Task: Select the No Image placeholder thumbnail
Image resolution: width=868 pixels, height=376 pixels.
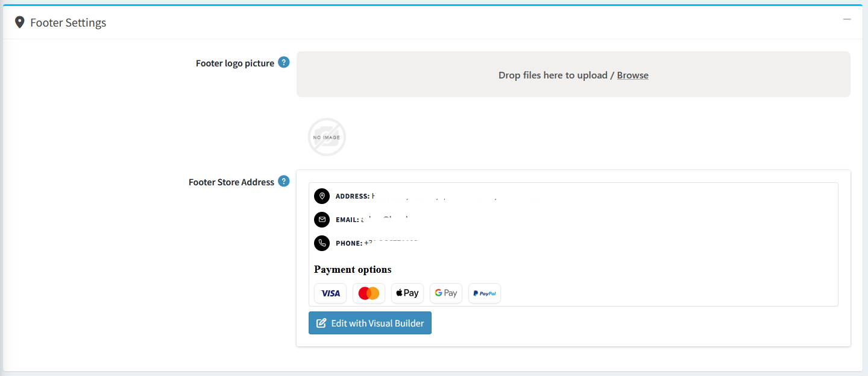Action: click(327, 137)
